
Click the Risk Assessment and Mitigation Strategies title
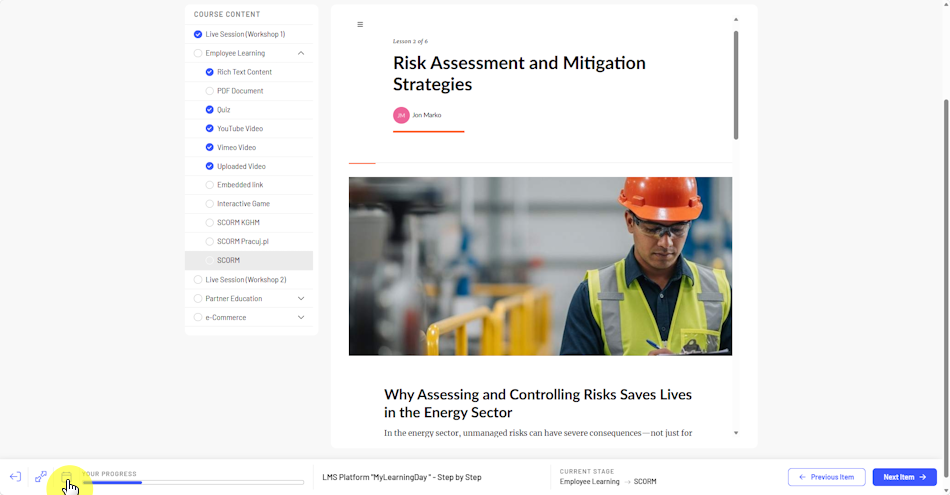pos(519,73)
